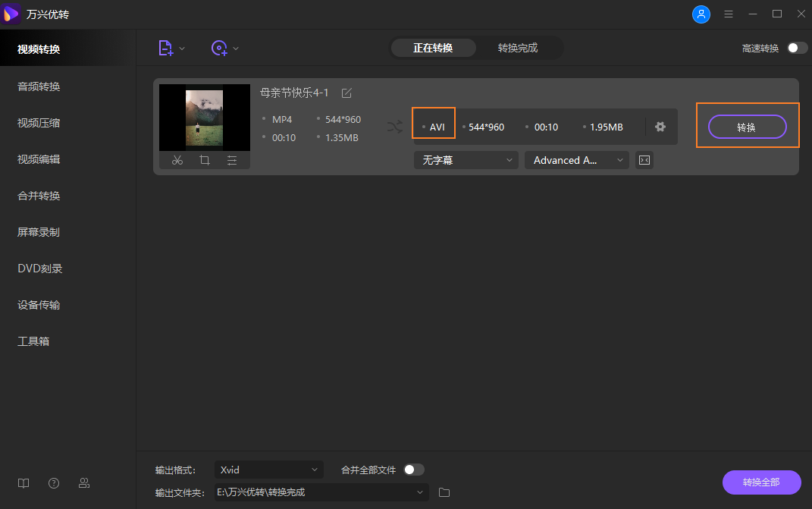Switch to the 转换完成 tab
The height and width of the screenshot is (509, 812).
519,47
